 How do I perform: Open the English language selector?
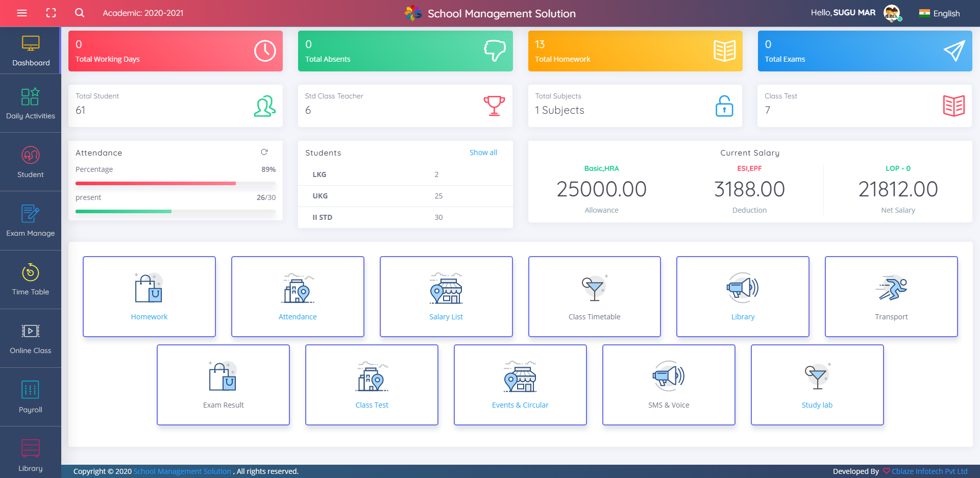(940, 13)
